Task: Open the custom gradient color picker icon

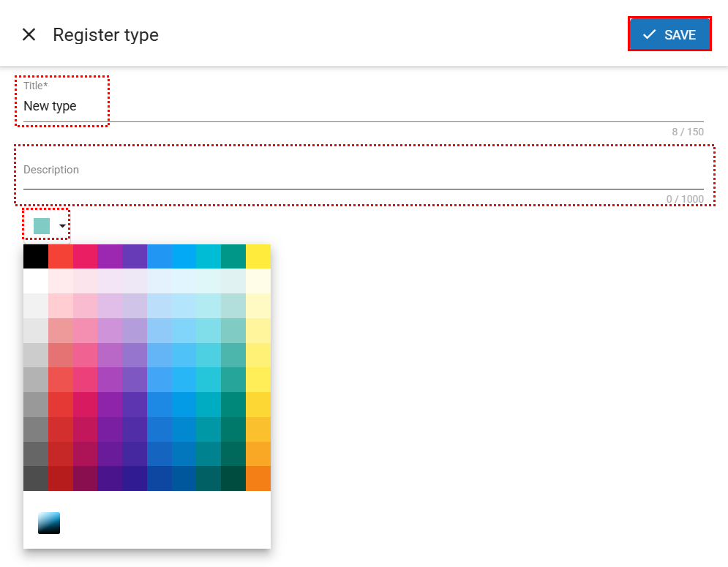Action: coord(49,523)
